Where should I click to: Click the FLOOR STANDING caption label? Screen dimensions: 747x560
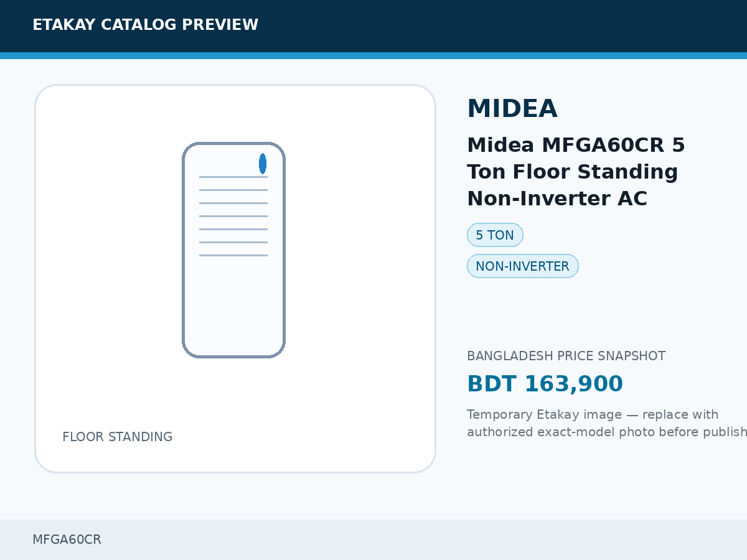click(x=117, y=437)
